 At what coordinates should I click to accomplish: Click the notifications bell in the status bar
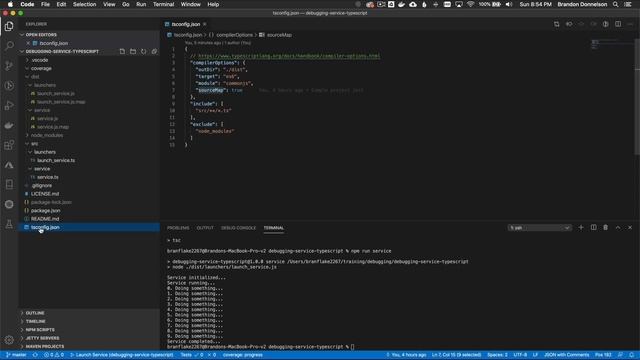coord(631,355)
